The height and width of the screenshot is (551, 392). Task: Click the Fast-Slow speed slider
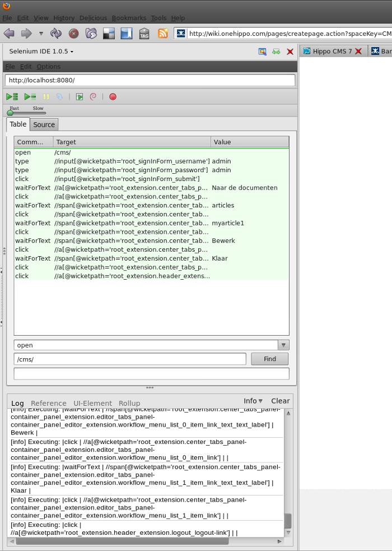click(26, 113)
